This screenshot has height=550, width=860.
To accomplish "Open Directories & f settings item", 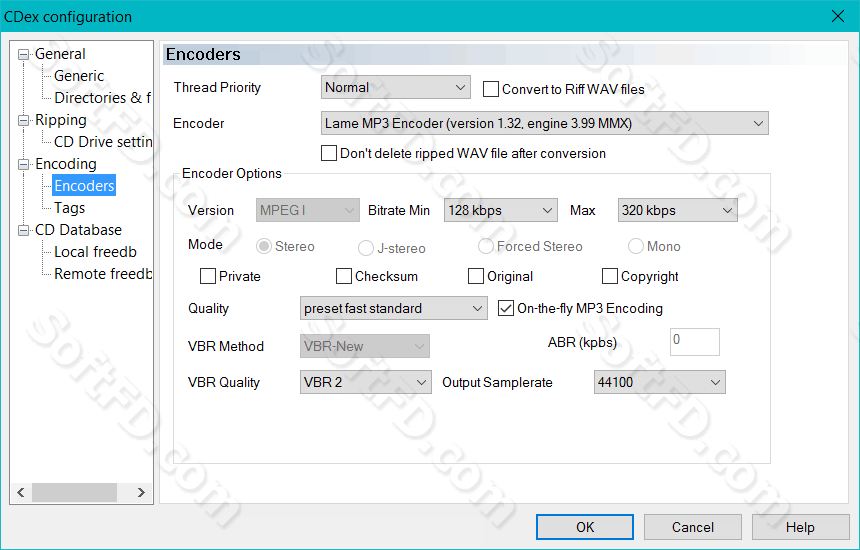I will [102, 98].
